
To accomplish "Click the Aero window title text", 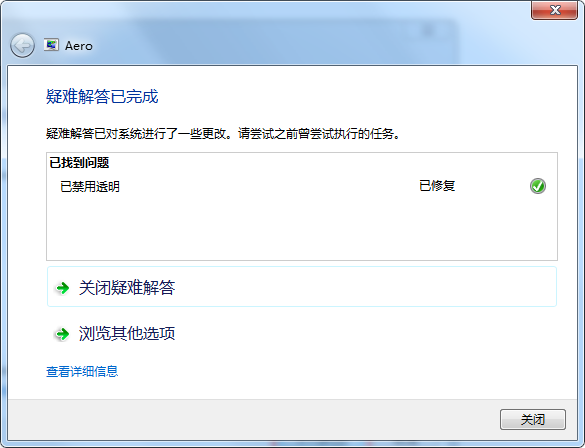I will [x=79, y=46].
